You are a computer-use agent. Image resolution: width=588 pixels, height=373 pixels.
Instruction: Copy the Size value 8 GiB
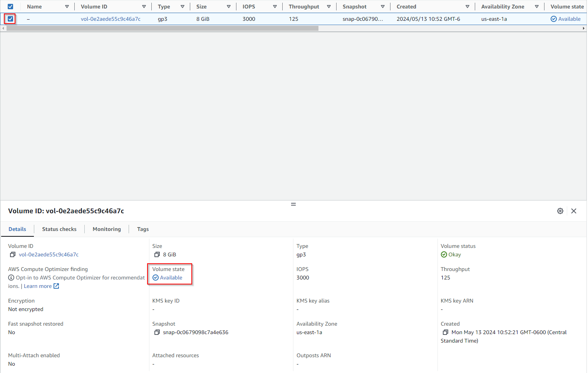click(157, 254)
